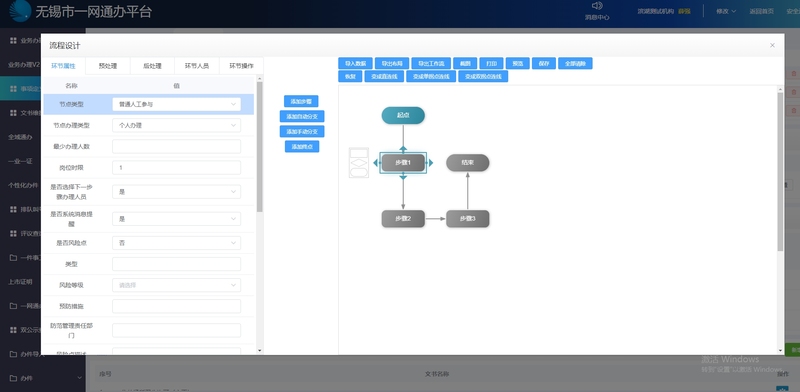Close the 流程设计 dialog
Viewport: 800px width, 392px height.
click(772, 45)
